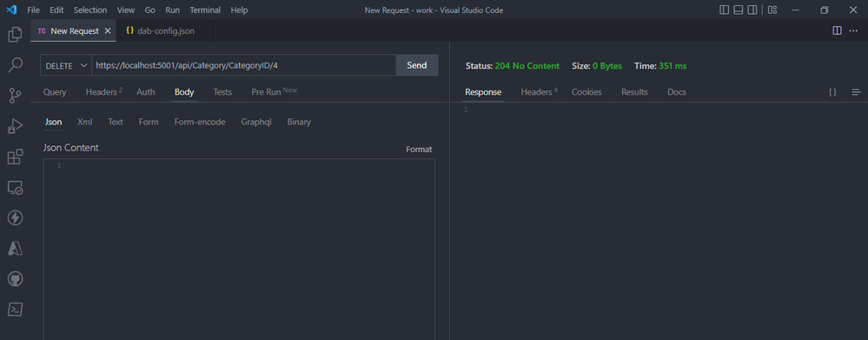Image resolution: width=868 pixels, height=340 pixels.
Task: Open Source Control view icon
Action: pyautogui.click(x=15, y=96)
